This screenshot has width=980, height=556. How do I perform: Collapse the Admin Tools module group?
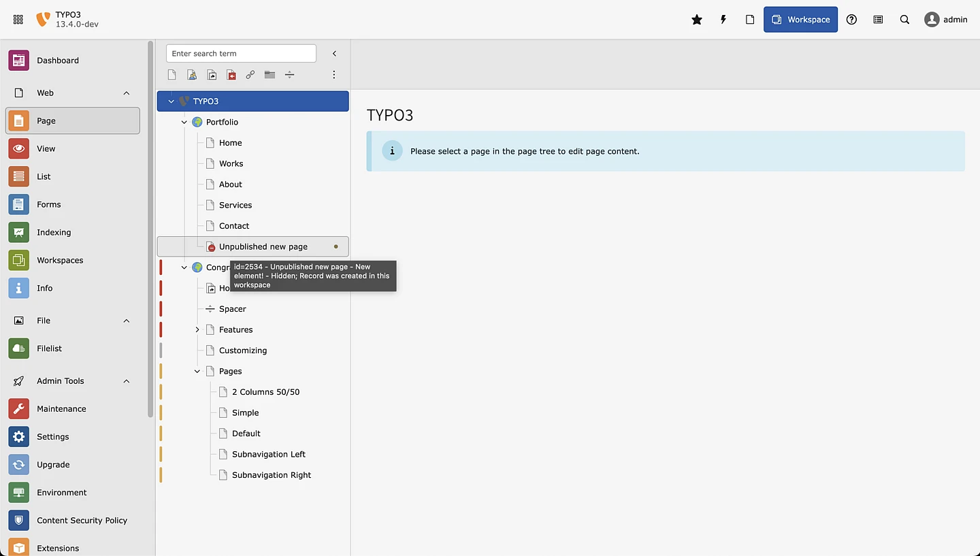click(127, 381)
